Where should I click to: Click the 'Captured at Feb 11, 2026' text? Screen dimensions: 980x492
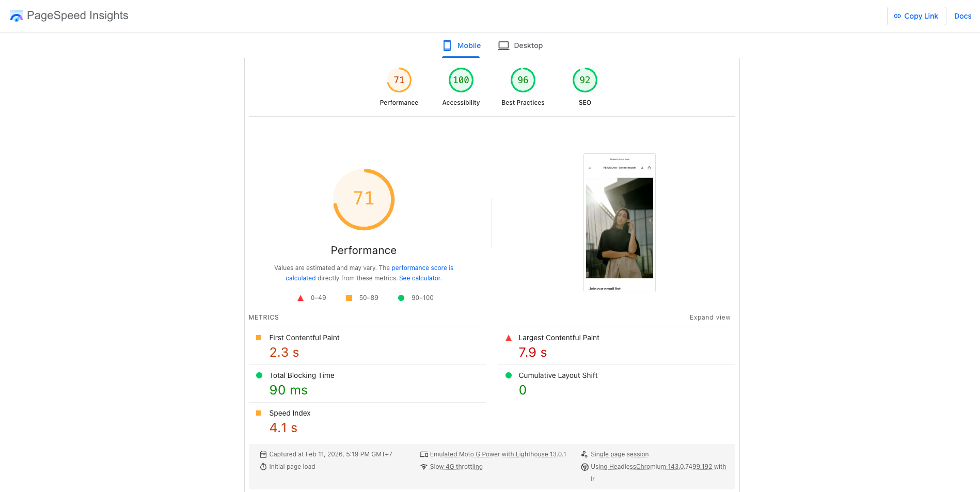[330, 454]
